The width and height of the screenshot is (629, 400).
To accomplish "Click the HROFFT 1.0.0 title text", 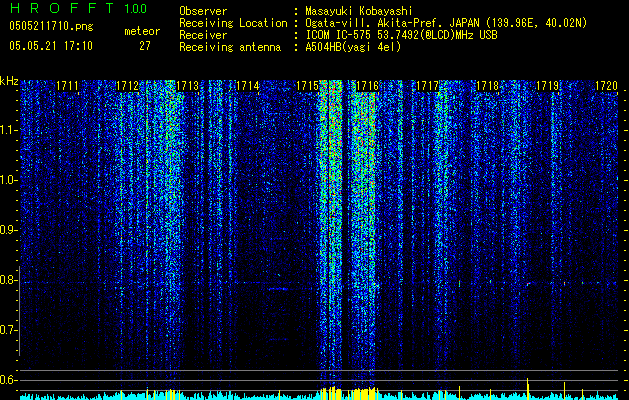I will coord(78,8).
